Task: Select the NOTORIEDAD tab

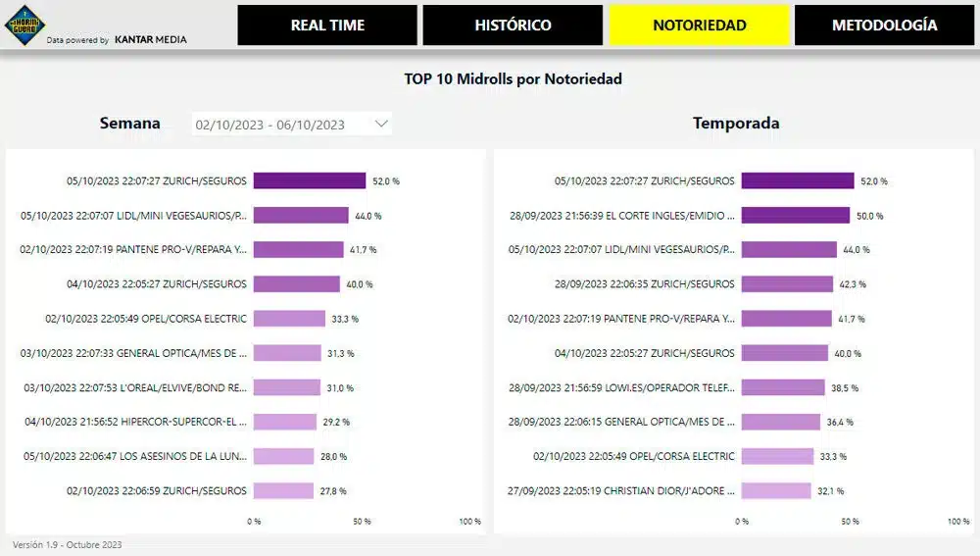Action: point(700,25)
